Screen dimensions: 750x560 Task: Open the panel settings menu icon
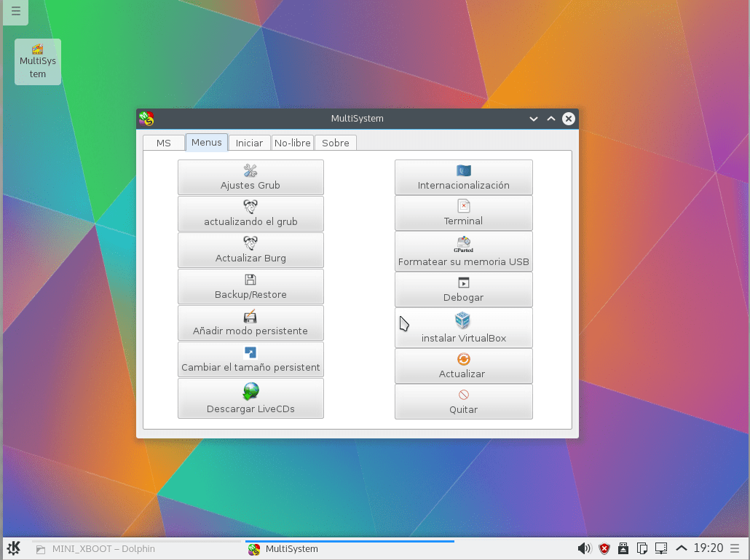tap(735, 548)
